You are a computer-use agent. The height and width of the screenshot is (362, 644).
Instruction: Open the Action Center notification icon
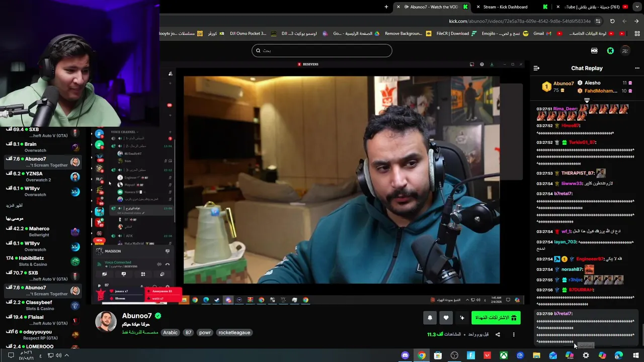point(11,355)
